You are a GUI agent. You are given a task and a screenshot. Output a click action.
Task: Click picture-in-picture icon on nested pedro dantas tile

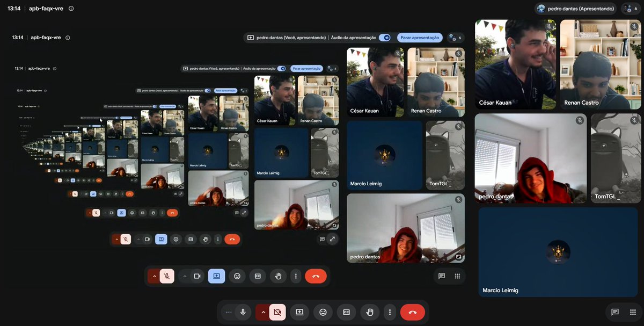459,257
